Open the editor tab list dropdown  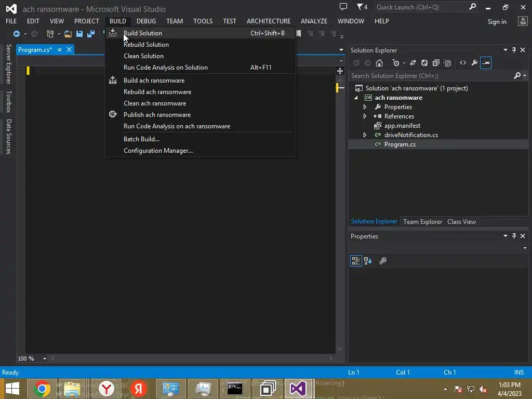tap(341, 50)
